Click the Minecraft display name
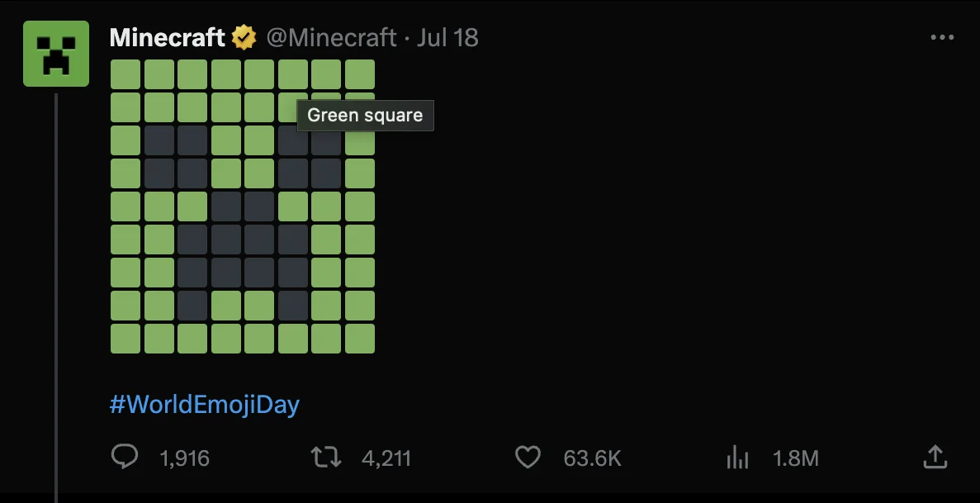The width and height of the screenshot is (980, 503). click(167, 38)
